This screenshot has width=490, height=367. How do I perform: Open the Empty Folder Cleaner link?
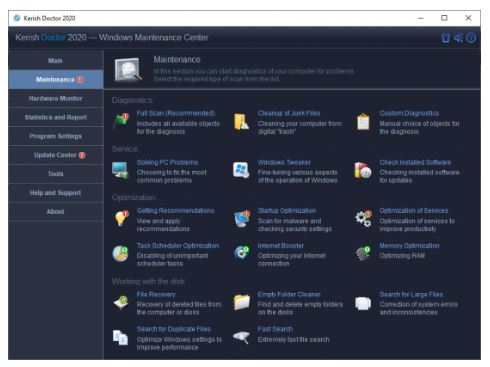click(x=289, y=294)
